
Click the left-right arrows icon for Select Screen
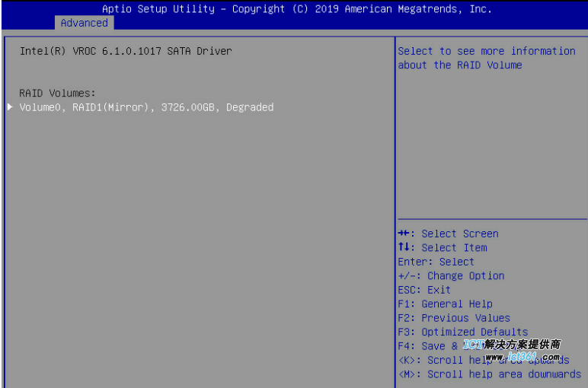404,234
